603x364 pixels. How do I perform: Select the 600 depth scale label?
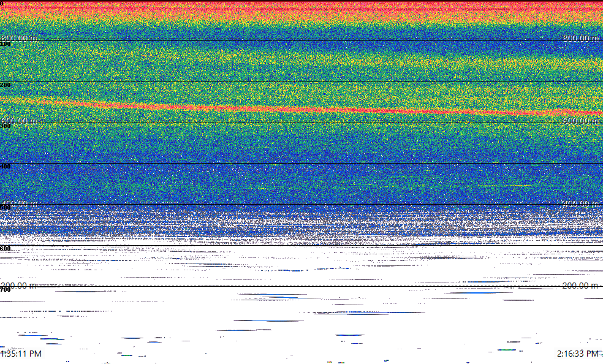[6, 249]
